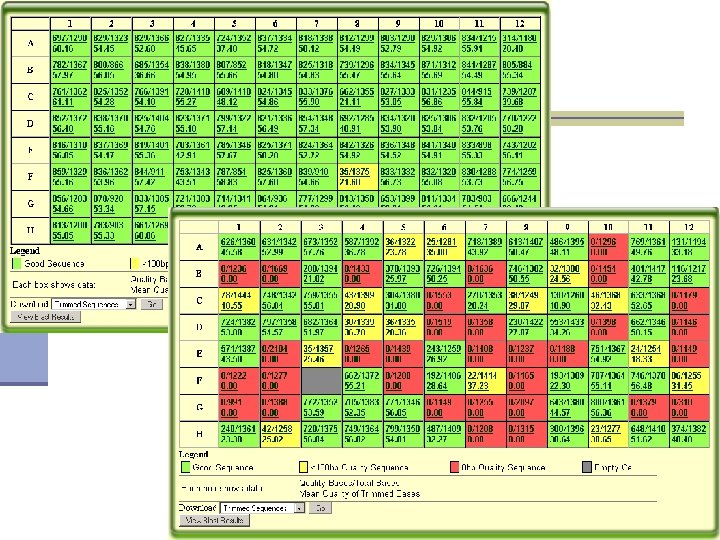The image size is (720, 540).
Task: Open the back plate's Download format dropdown
Action: click(94, 304)
